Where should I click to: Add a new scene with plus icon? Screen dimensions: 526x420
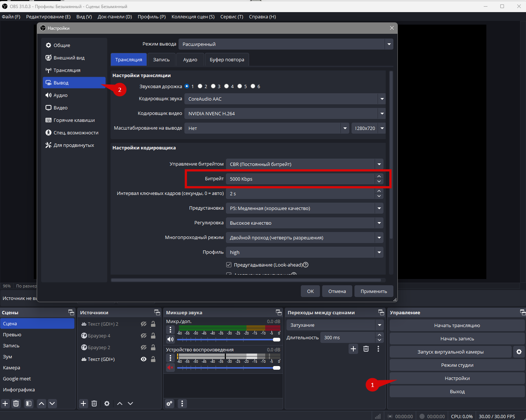pyautogui.click(x=5, y=403)
